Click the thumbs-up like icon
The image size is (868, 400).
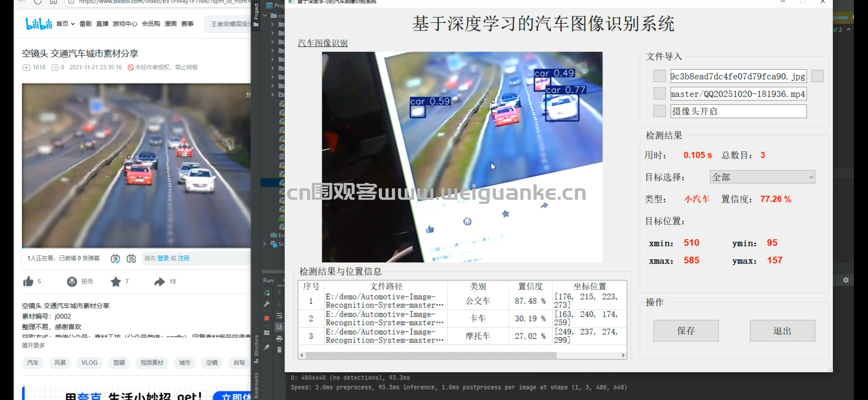28,281
